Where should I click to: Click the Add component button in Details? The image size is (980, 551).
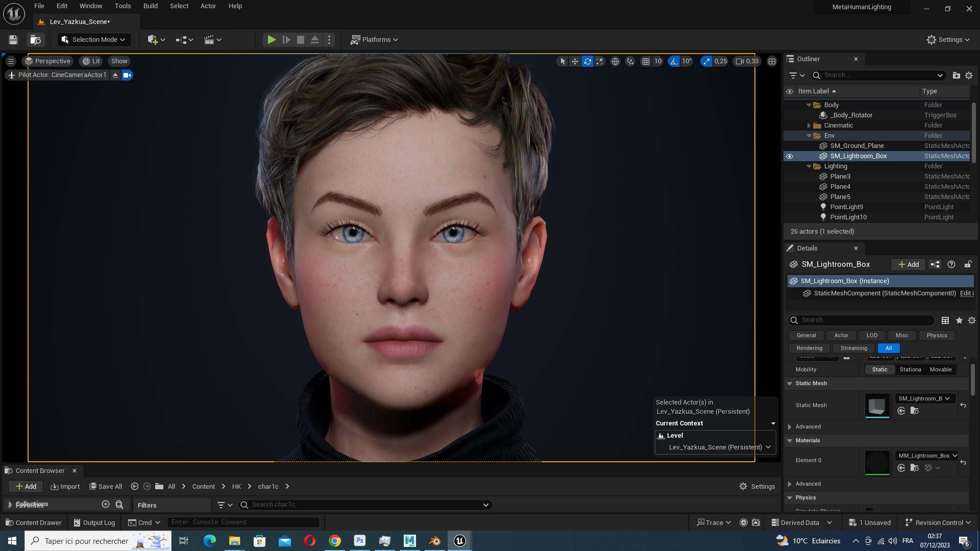(x=909, y=264)
